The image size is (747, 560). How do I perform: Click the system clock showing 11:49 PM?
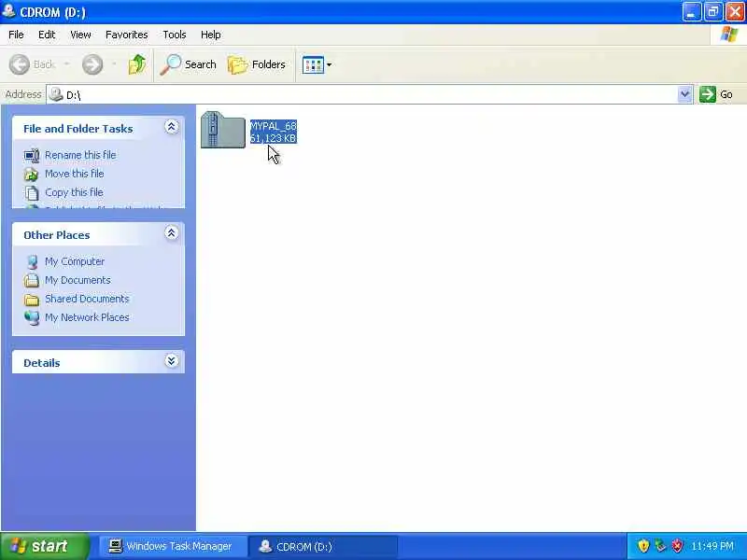712,546
